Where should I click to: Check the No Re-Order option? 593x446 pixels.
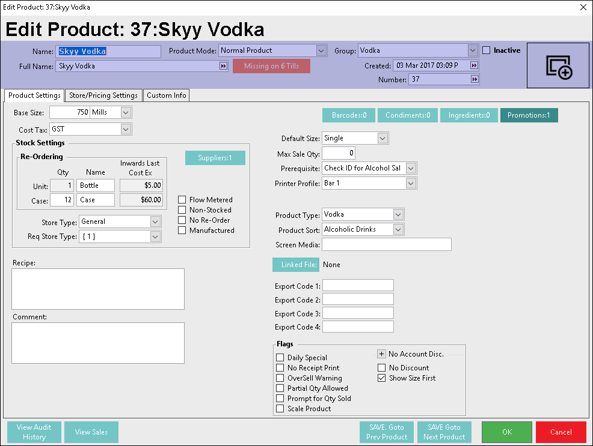(182, 220)
